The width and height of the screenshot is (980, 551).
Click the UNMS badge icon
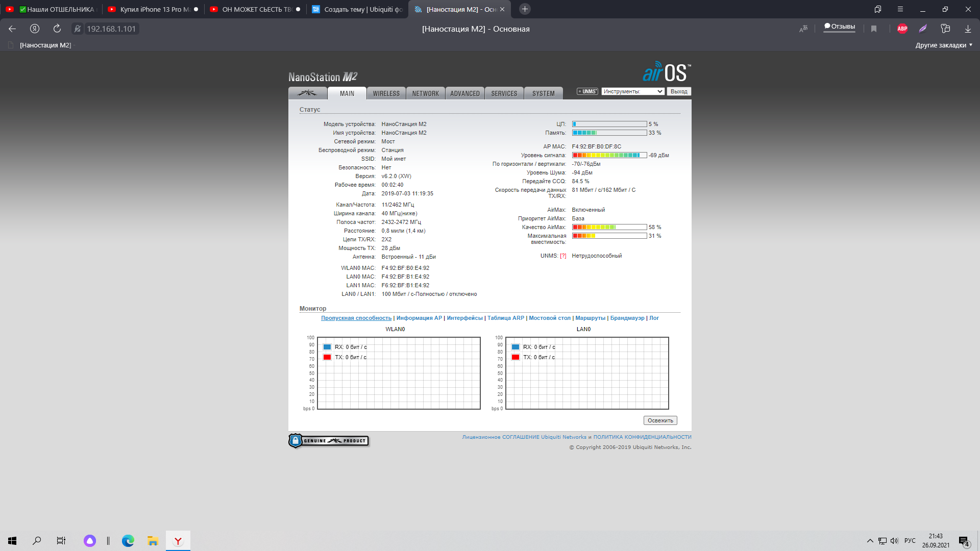587,91
